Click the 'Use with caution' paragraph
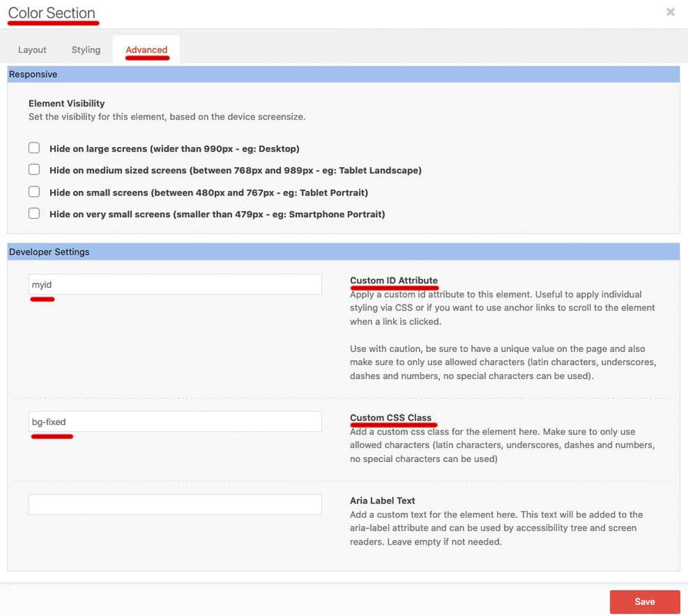The height and width of the screenshot is (616, 688). (503, 362)
